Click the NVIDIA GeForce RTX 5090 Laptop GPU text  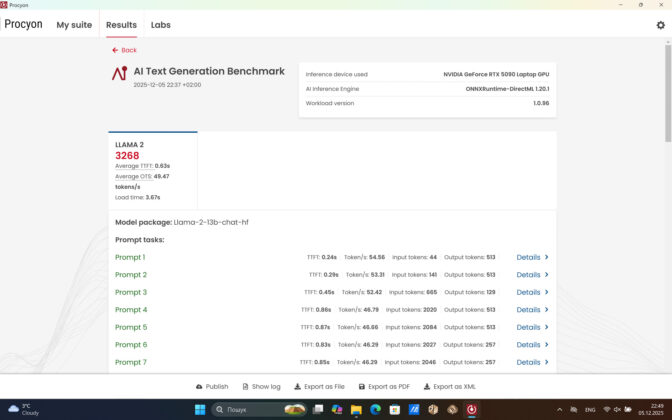[x=496, y=74]
